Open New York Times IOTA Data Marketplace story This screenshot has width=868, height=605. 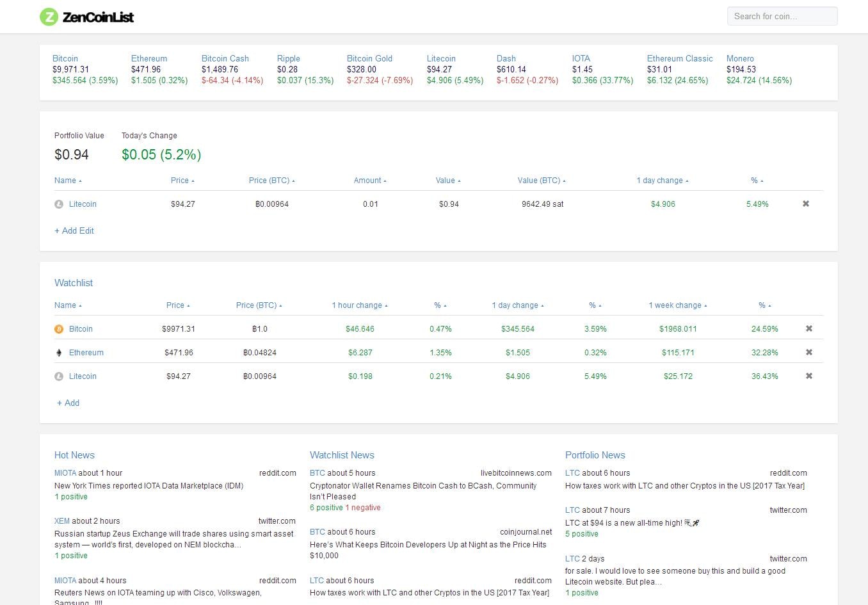(x=149, y=486)
